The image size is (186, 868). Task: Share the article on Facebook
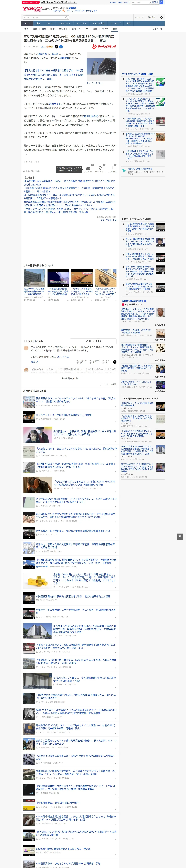[61, 47]
